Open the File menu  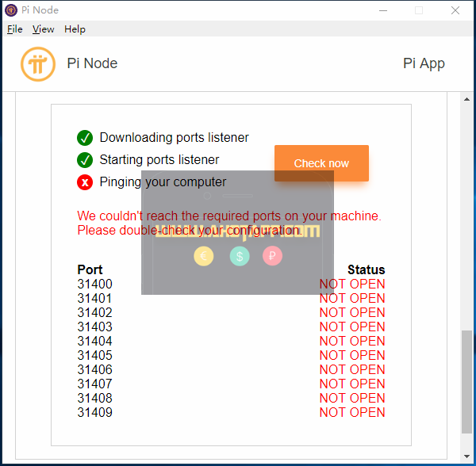15,29
